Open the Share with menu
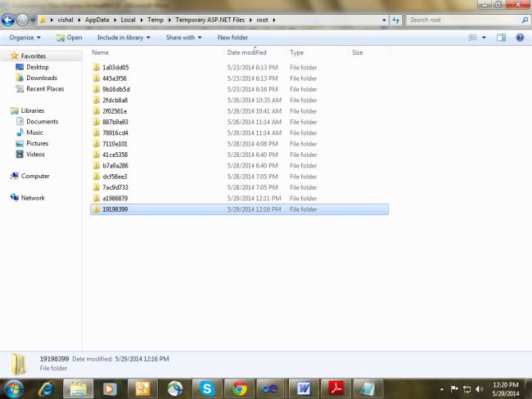The image size is (532, 399). click(x=183, y=38)
